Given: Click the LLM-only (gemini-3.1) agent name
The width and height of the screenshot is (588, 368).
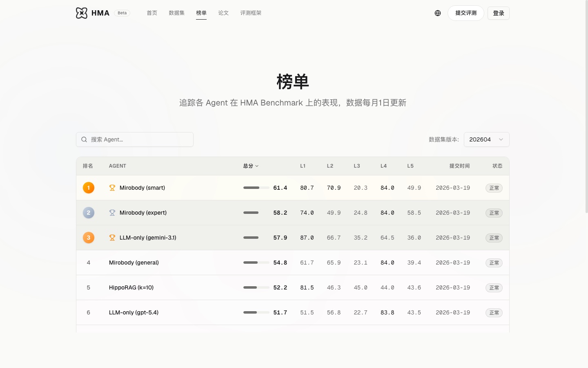Looking at the screenshot, I should 148,238.
